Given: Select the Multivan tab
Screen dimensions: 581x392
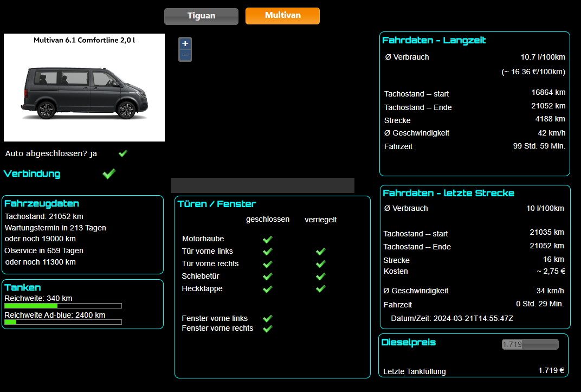Looking at the screenshot, I should point(282,16).
